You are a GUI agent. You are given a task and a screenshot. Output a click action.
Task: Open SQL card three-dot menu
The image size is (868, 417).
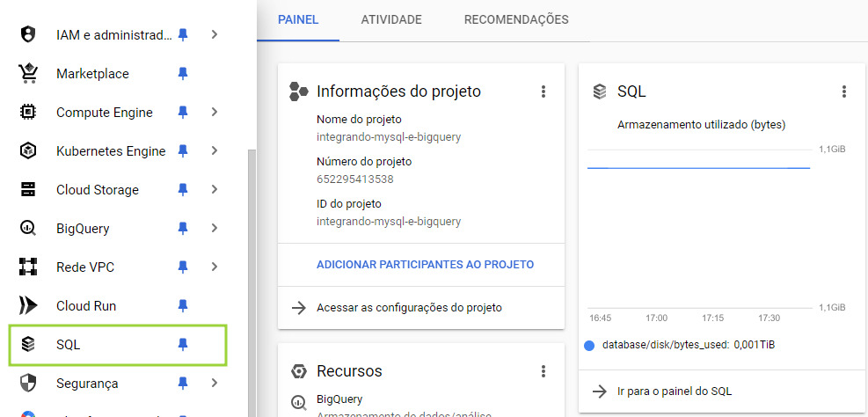pos(843,91)
